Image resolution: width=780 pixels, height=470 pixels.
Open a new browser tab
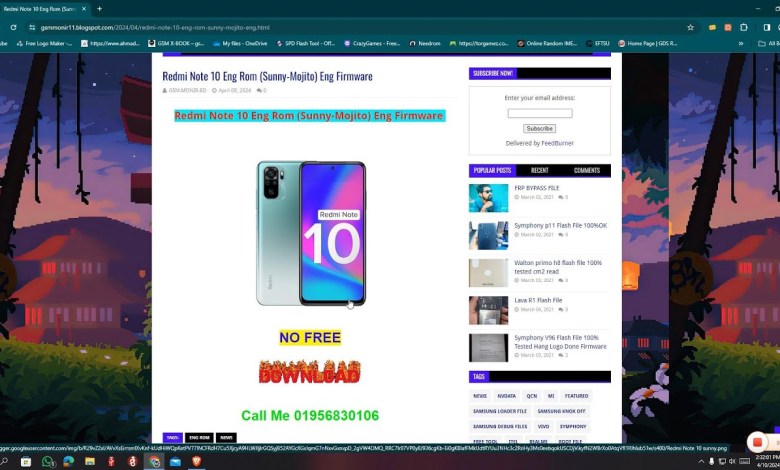(99, 8)
